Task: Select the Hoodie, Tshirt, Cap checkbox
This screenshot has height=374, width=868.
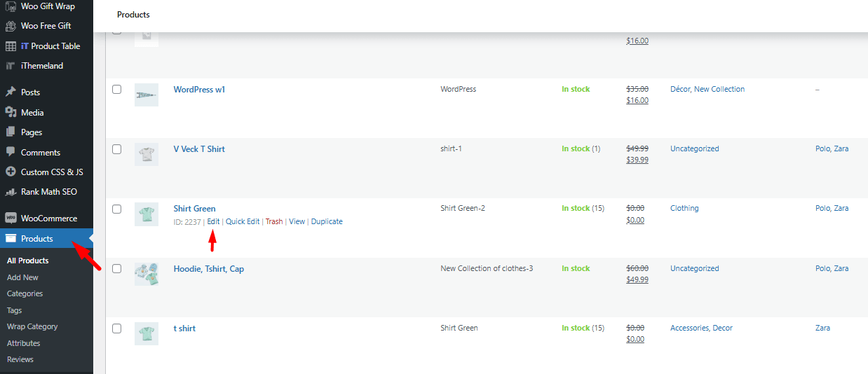Action: [117, 268]
